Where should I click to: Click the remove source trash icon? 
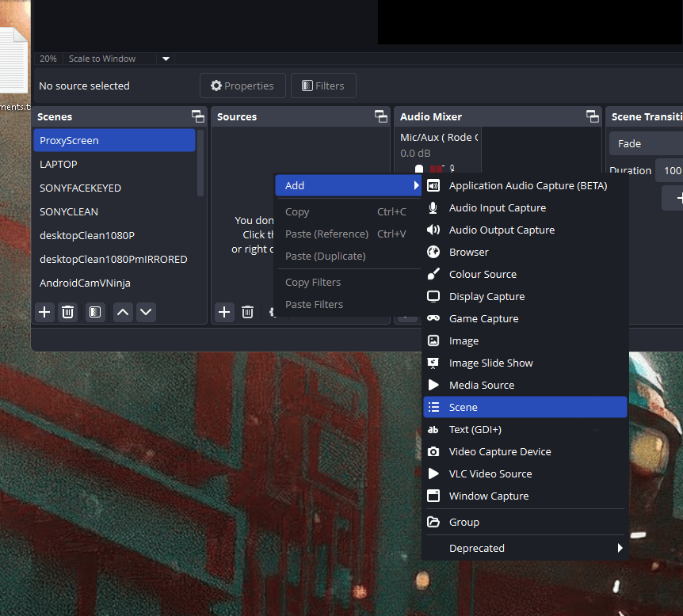(x=247, y=312)
